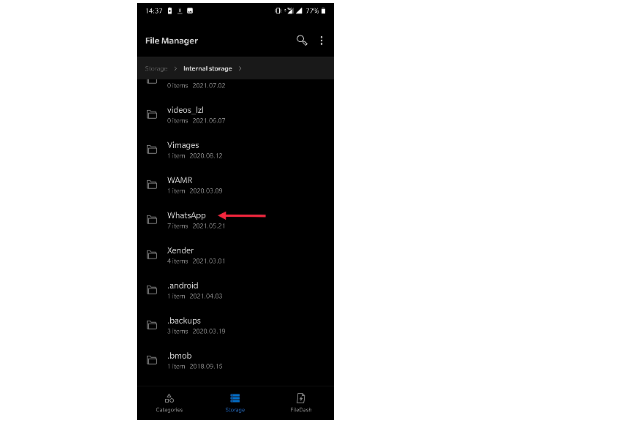
Task: Open the .backups folder name
Action: [184, 320]
